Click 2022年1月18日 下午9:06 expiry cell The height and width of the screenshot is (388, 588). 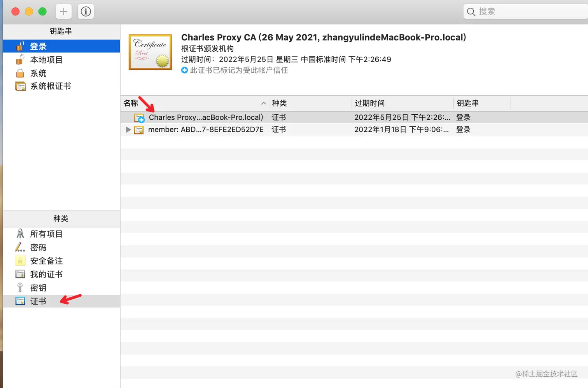(401, 129)
